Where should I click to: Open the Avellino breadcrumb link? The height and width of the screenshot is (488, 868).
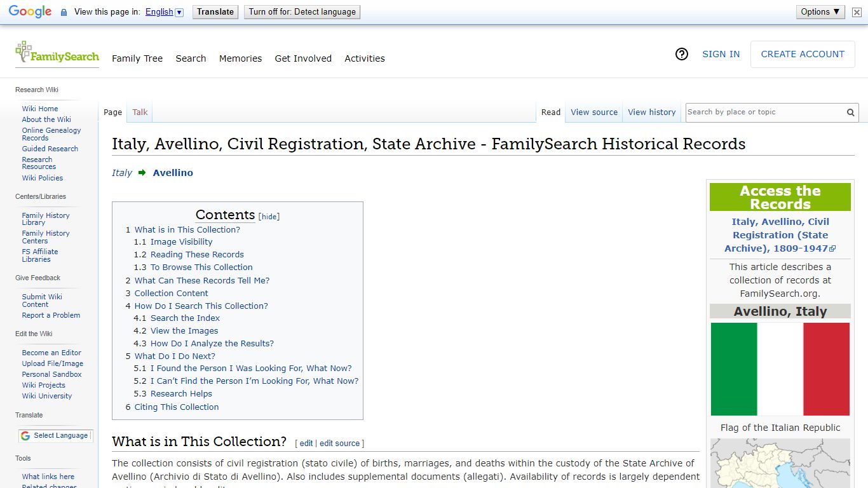click(x=173, y=173)
